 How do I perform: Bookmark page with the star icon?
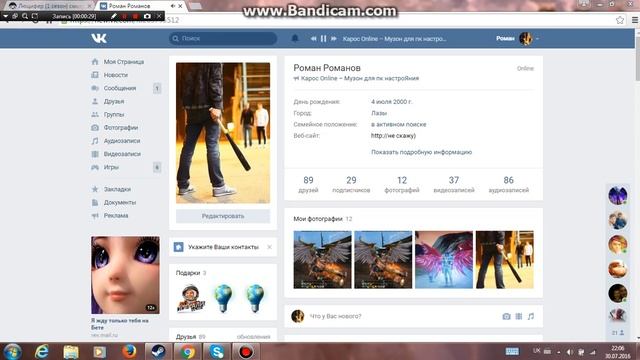(x=620, y=20)
